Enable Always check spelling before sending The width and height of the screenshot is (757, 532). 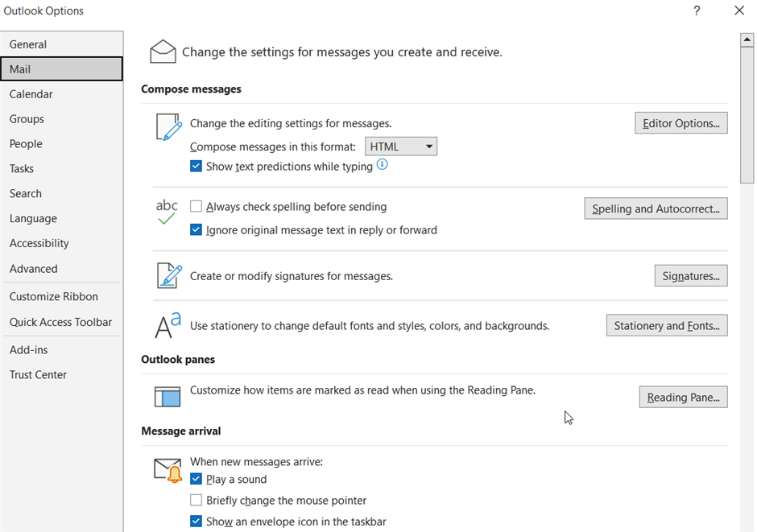[195, 206]
